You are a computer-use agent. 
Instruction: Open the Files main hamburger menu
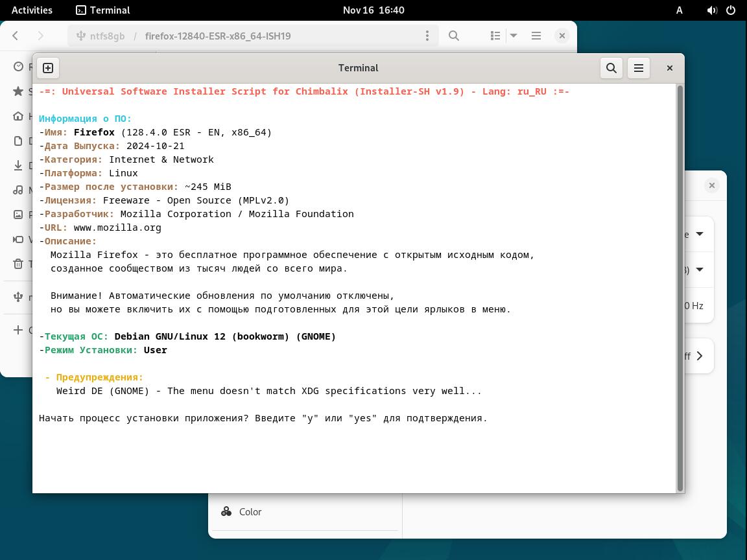[x=536, y=36]
